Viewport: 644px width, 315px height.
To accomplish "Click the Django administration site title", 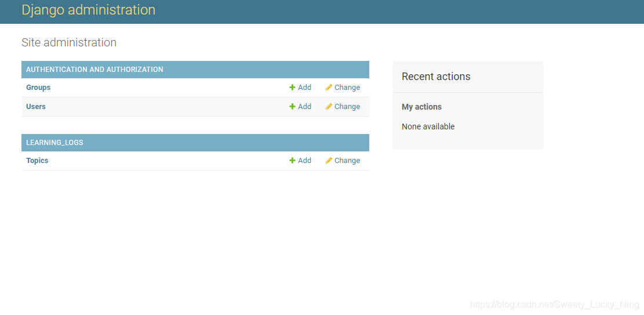I will point(88,10).
